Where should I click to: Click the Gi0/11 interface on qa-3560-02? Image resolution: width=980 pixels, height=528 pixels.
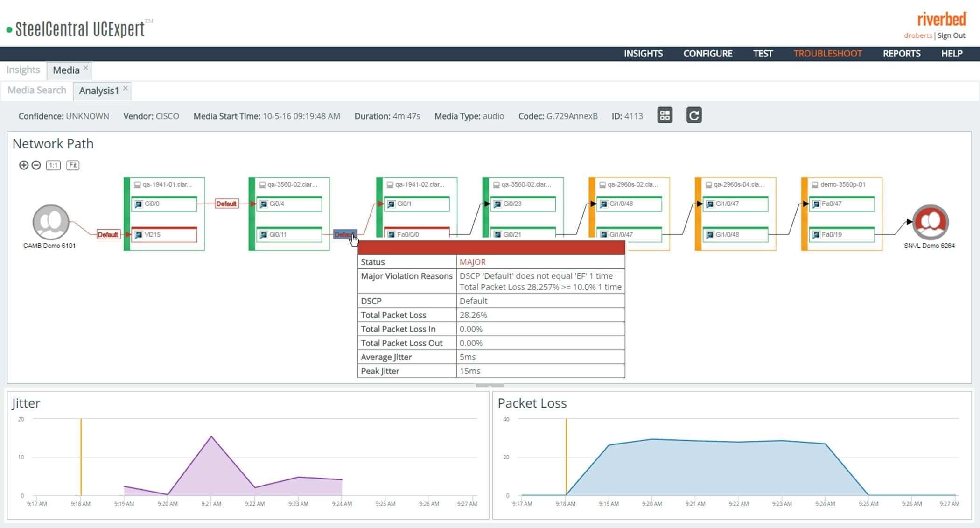(289, 234)
